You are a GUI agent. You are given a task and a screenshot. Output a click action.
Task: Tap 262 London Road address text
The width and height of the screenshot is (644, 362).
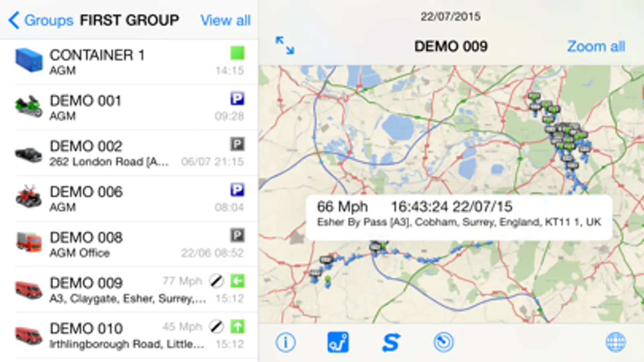pyautogui.click(x=109, y=162)
